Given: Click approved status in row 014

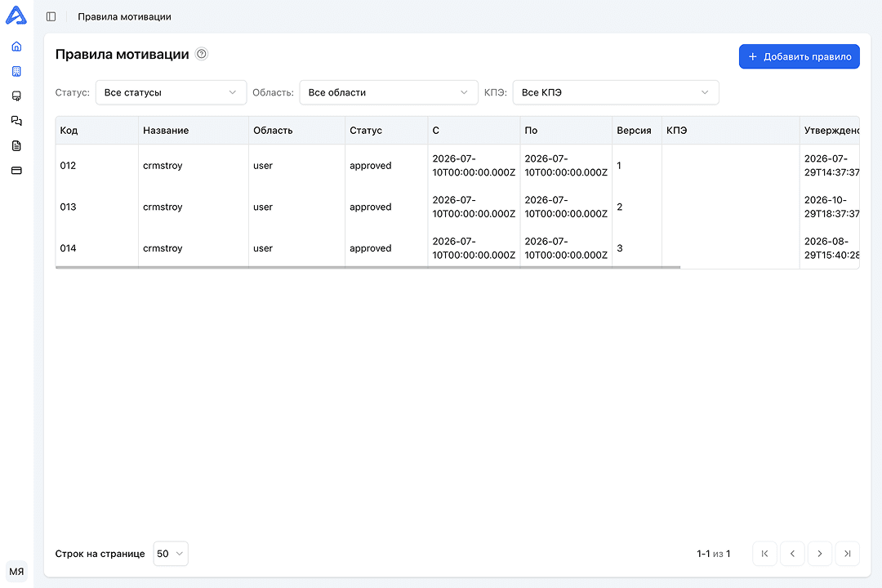Looking at the screenshot, I should 371,248.
